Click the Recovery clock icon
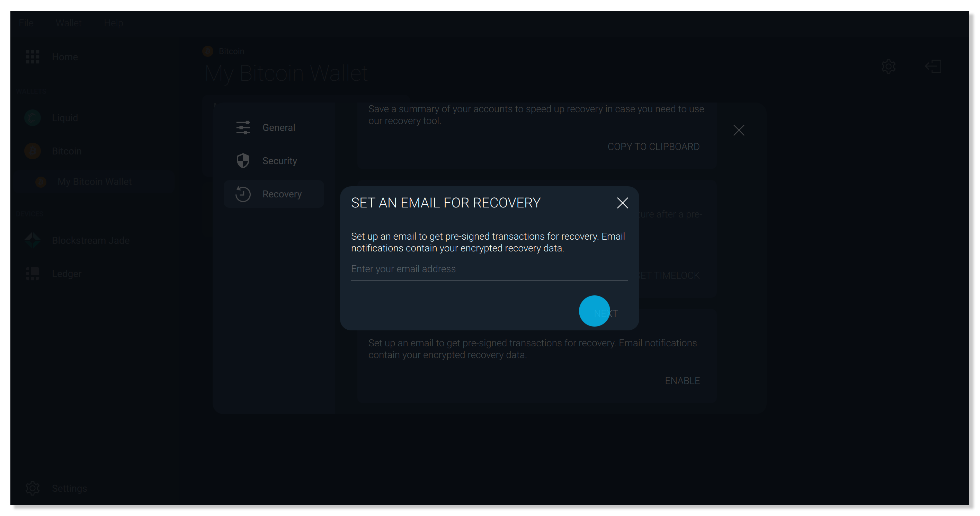The height and width of the screenshot is (516, 980). click(243, 194)
